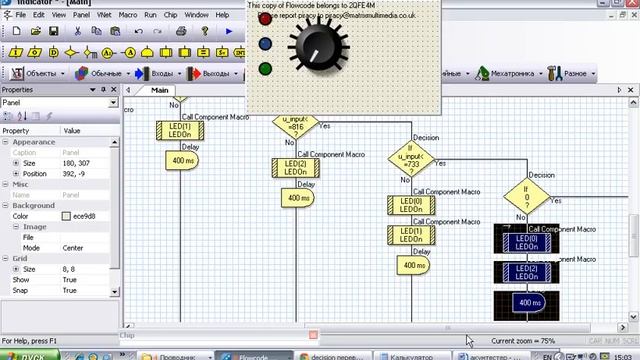Toggle the green LED on the panel
640x360 pixels.
265,69
